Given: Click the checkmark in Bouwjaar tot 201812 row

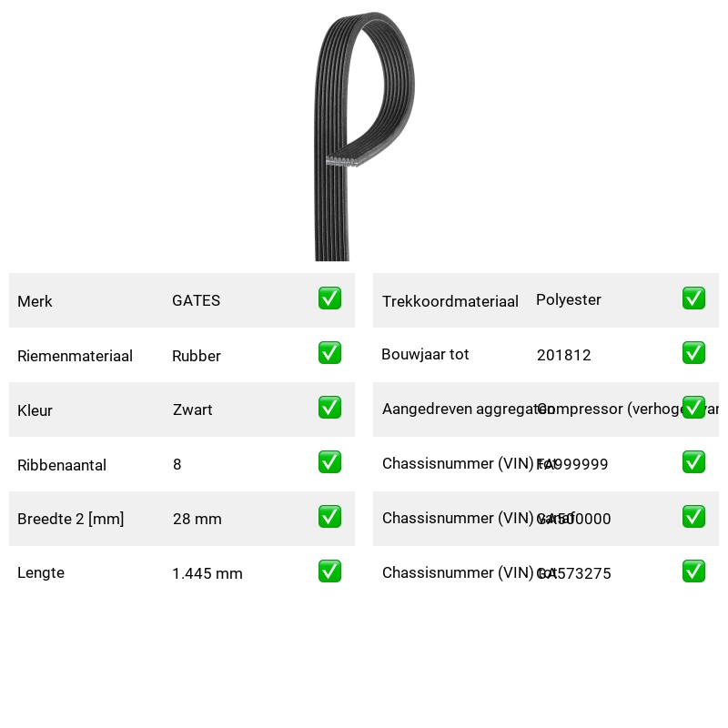Looking at the screenshot, I should (693, 353).
